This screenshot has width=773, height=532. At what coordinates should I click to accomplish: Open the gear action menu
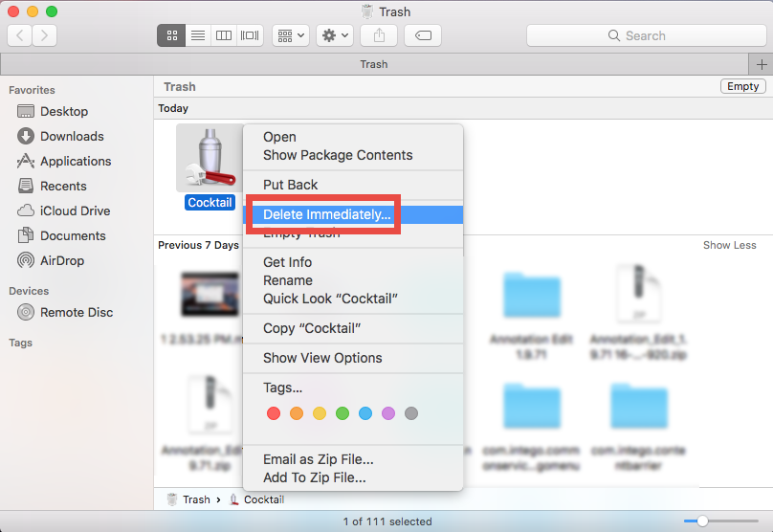pyautogui.click(x=335, y=35)
